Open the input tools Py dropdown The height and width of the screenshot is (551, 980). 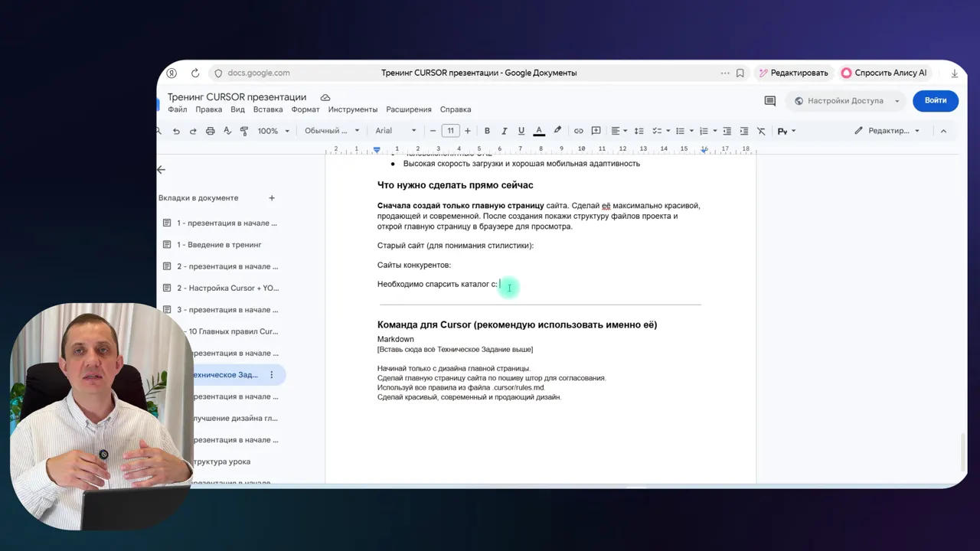[x=786, y=131]
